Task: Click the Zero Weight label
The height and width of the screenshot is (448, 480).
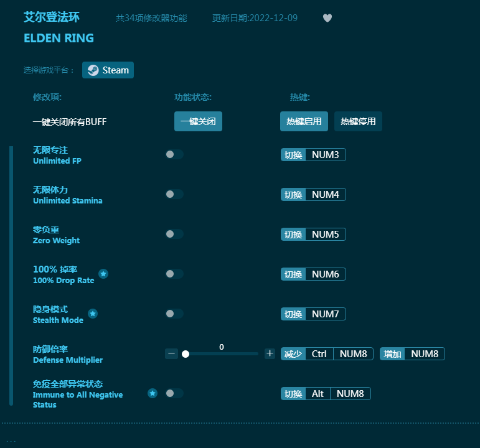Action: pyautogui.click(x=56, y=235)
